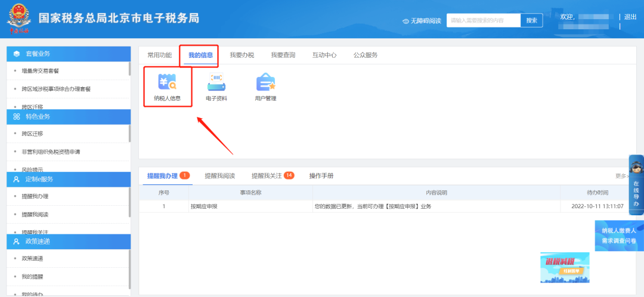
Task: Open the 用户管理 icon
Action: pyautogui.click(x=265, y=83)
